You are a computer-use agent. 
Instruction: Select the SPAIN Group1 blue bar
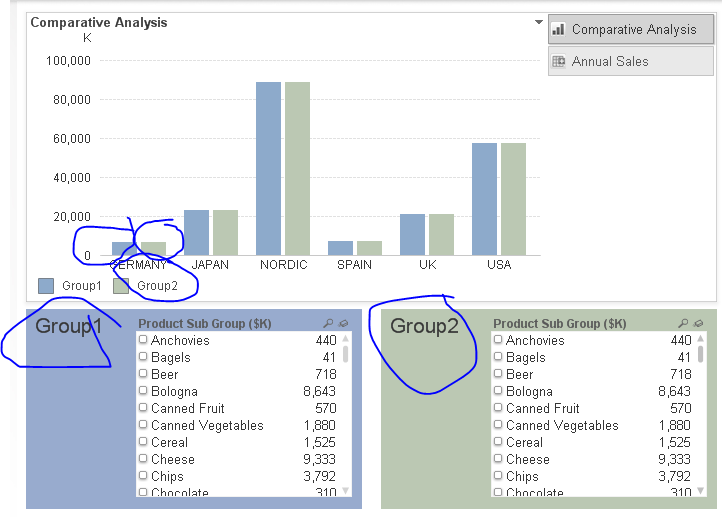pyautogui.click(x=341, y=248)
